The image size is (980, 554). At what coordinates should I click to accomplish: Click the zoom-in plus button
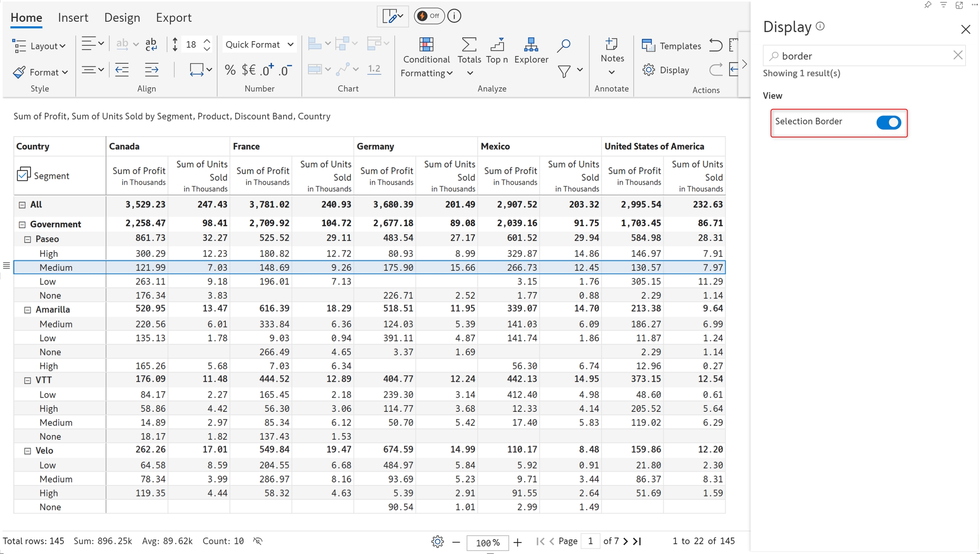pos(518,543)
